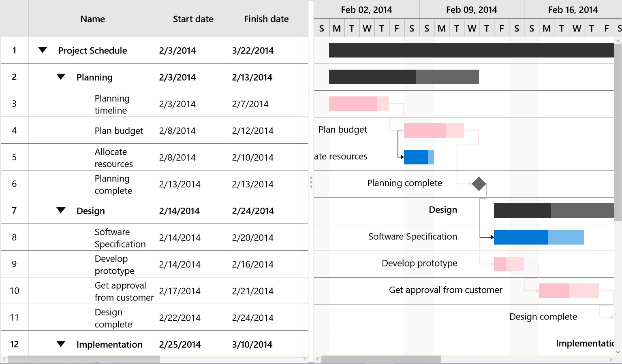Collapse the Implementation group

61,344
